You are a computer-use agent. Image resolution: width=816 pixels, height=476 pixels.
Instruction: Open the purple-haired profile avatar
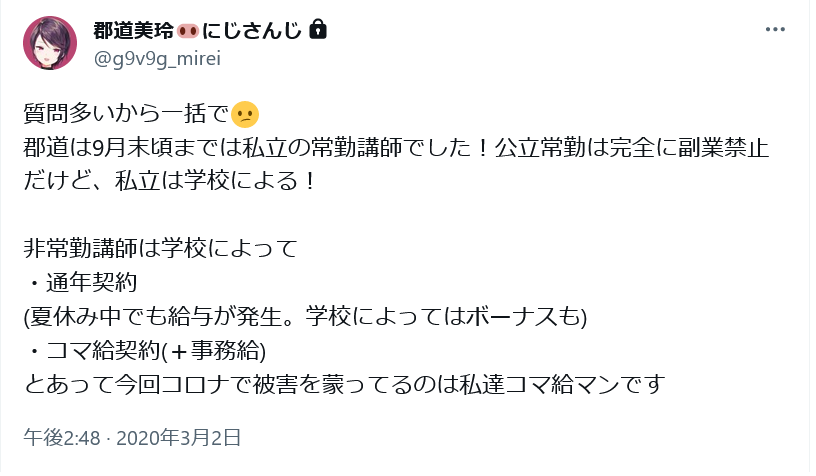pyautogui.click(x=50, y=43)
